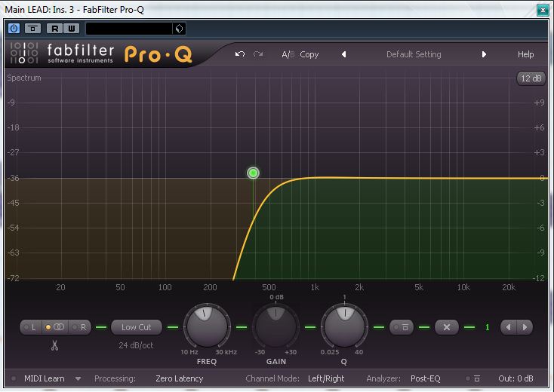554x392 pixels.
Task: Close the FabFilter Pro-Q window
Action: pos(543,10)
